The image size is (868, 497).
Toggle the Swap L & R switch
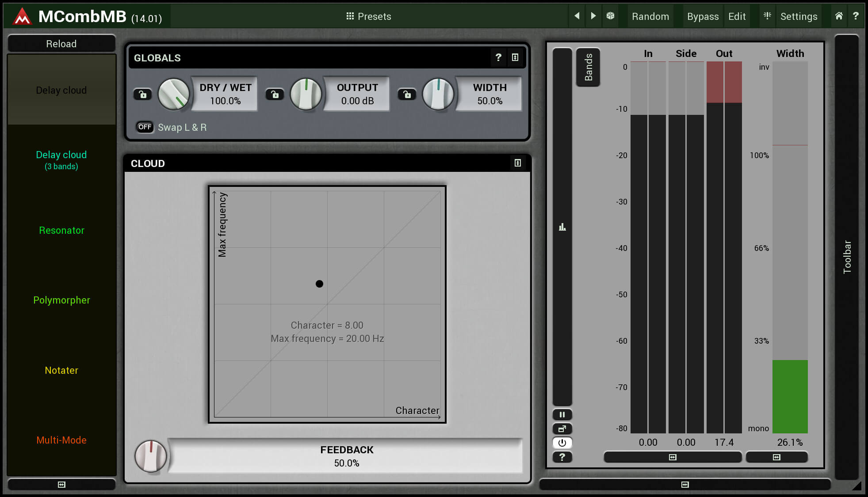145,127
